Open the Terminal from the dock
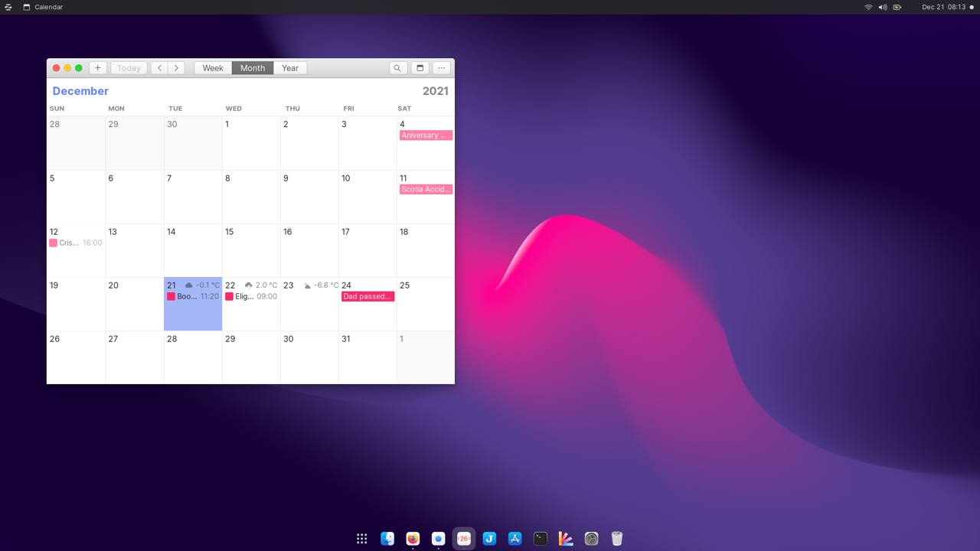Viewport: 980px width, 551px height. point(541,539)
